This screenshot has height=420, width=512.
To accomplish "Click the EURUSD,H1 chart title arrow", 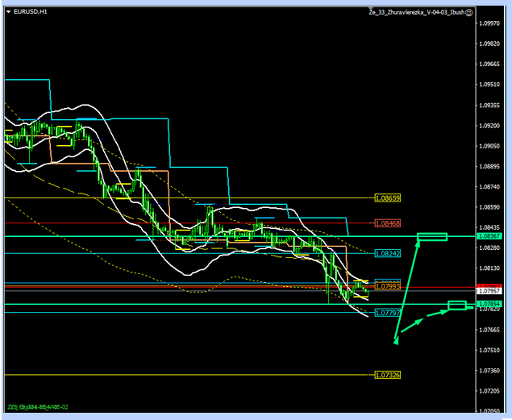I will 7,12.
